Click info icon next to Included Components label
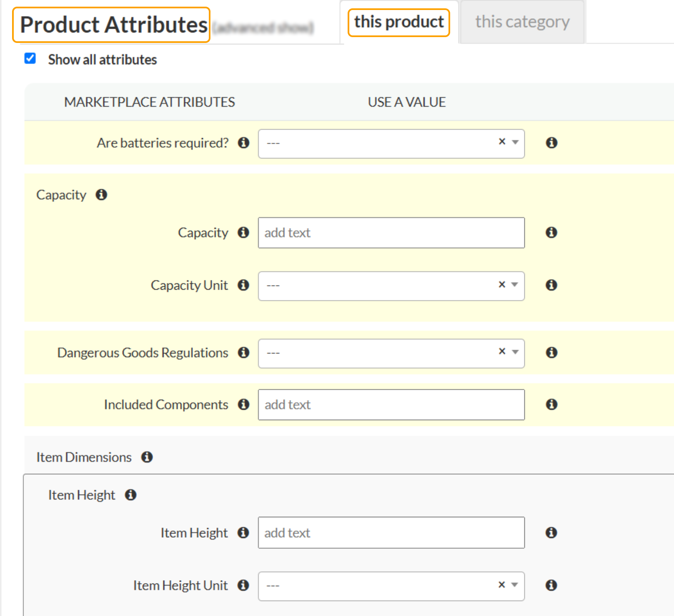The image size is (674, 616). coord(243,404)
